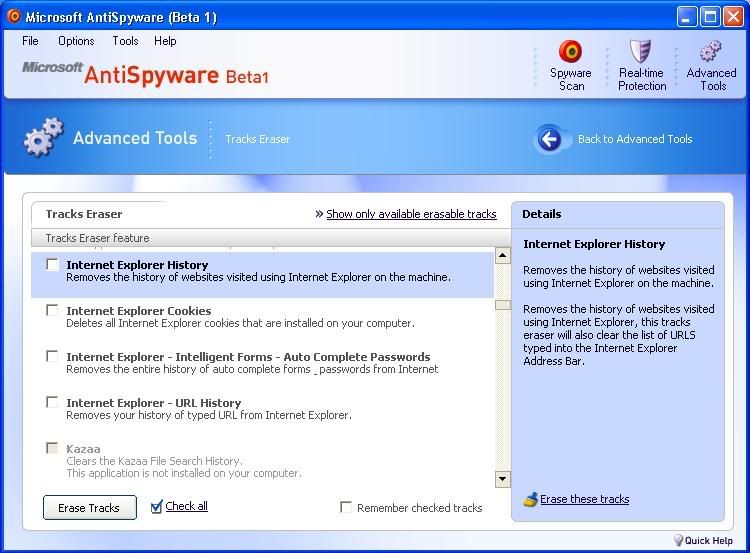Click the Quick Help label

click(x=708, y=541)
